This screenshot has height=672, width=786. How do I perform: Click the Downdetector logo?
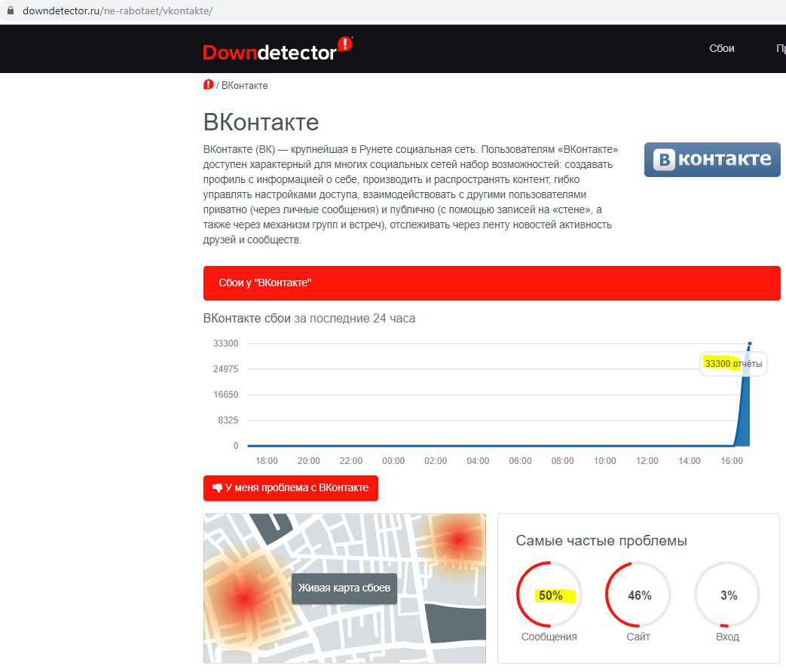(x=278, y=50)
